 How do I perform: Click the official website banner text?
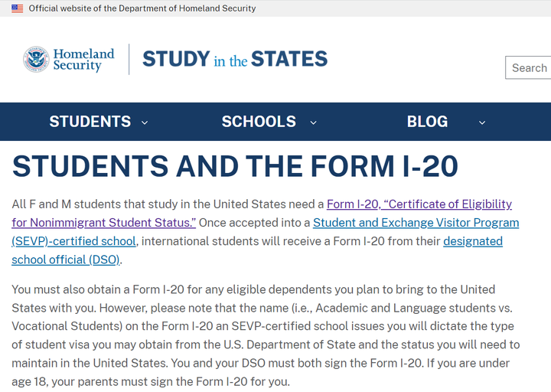coord(142,8)
